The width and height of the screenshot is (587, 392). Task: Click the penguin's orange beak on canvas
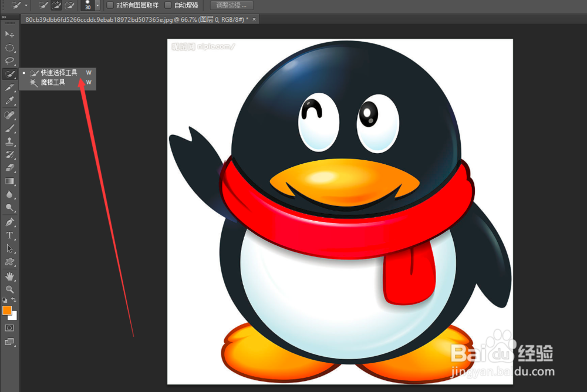coord(345,181)
